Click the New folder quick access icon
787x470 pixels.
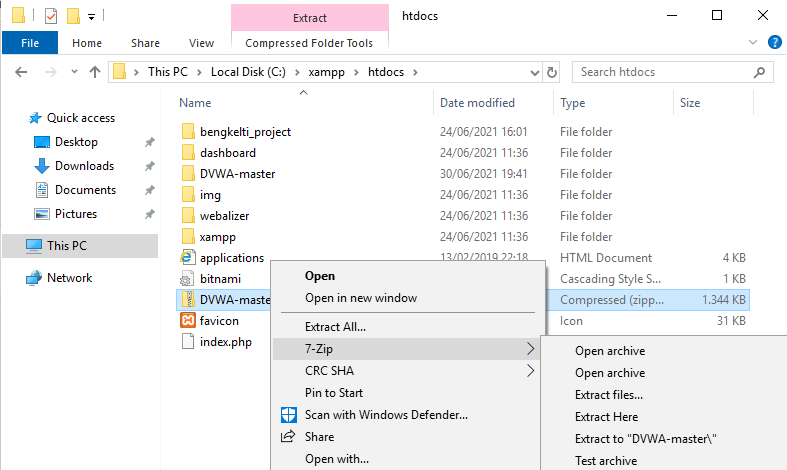click(x=73, y=16)
